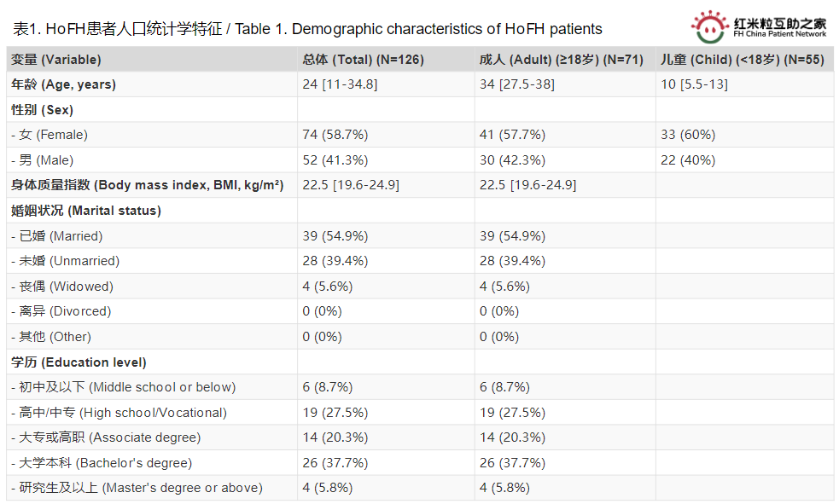Screen dimensions: 839x504
Task: Click the Education level section row
Action: tap(420, 362)
